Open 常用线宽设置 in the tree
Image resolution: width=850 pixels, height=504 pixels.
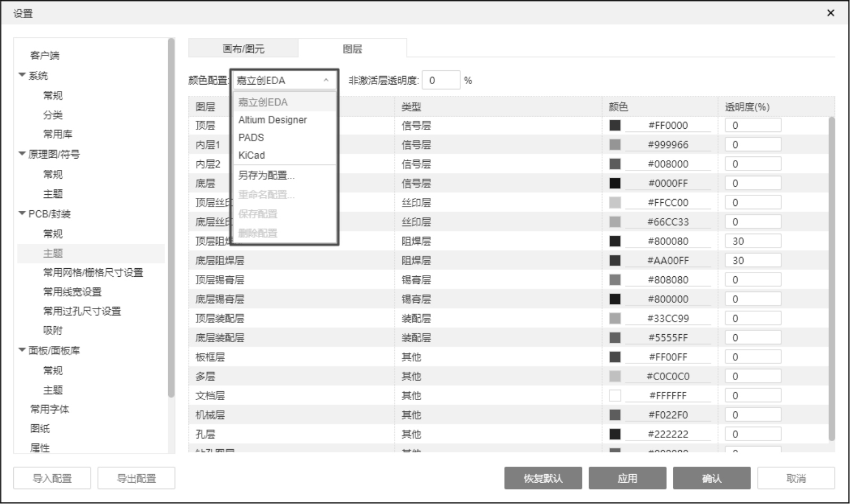point(72,292)
